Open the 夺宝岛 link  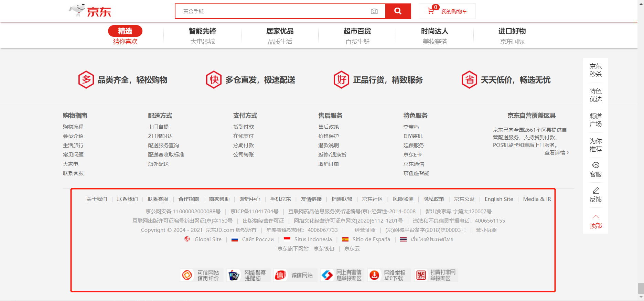(411, 127)
